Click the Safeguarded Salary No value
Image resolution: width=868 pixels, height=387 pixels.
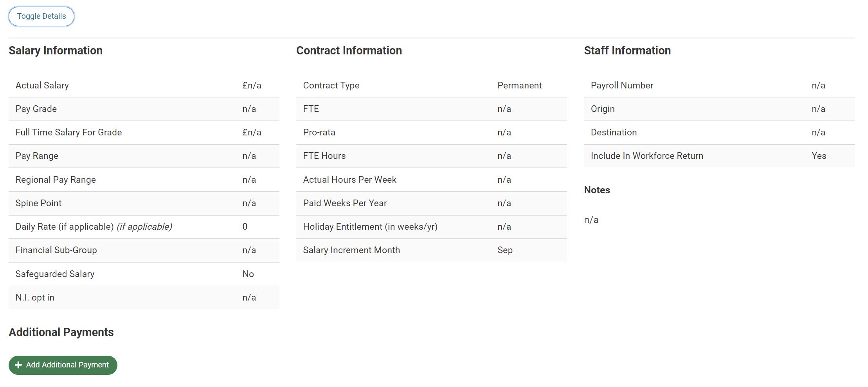248,274
